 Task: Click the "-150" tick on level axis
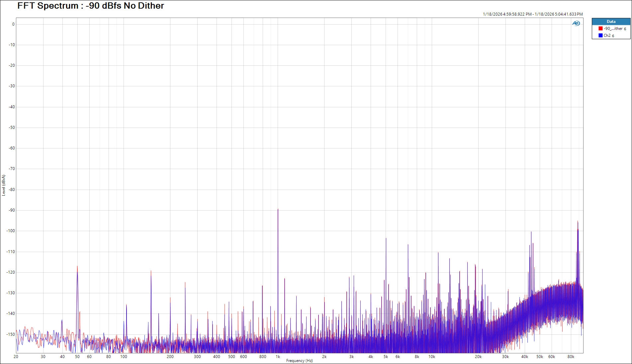click(11, 334)
